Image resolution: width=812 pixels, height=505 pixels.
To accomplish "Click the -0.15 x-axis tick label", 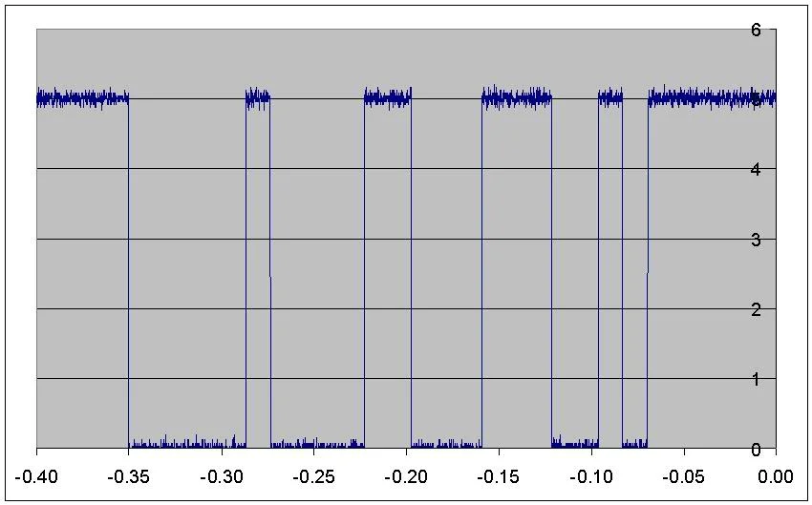I will 499,476.
